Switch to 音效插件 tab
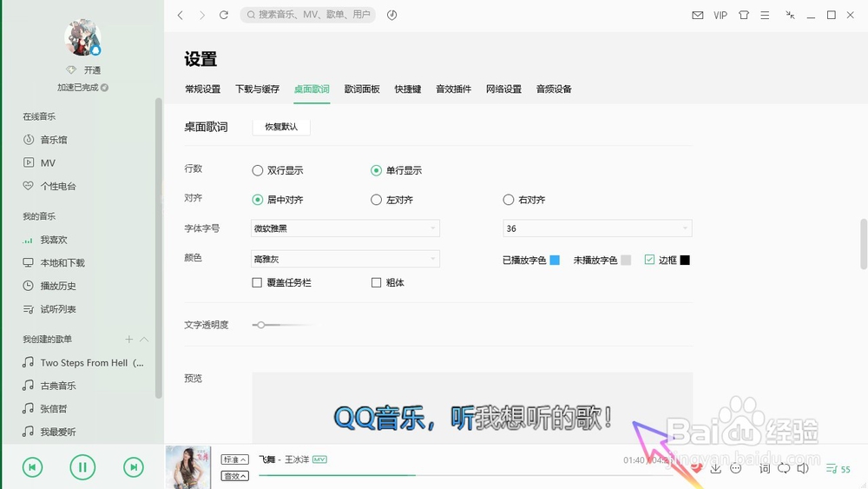868x489 pixels. (x=453, y=89)
